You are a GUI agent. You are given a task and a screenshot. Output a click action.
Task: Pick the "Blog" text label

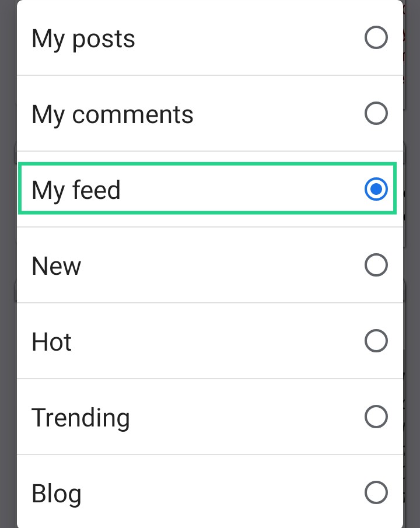(56, 494)
